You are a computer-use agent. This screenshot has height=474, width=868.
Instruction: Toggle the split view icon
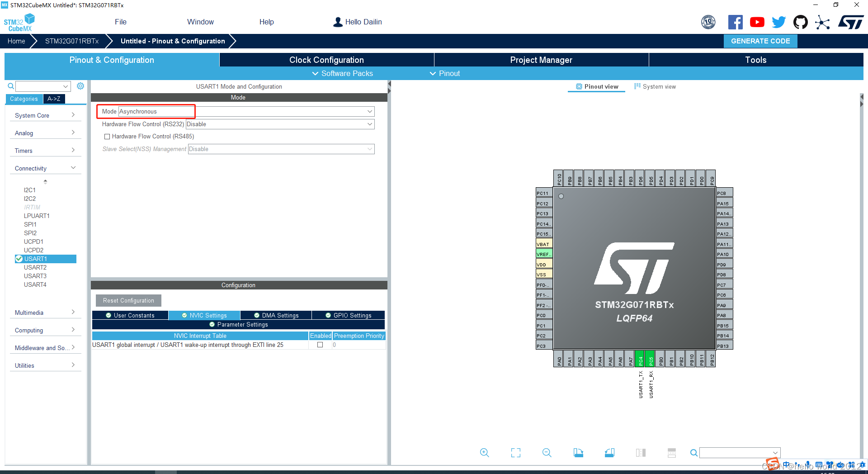tap(641, 453)
